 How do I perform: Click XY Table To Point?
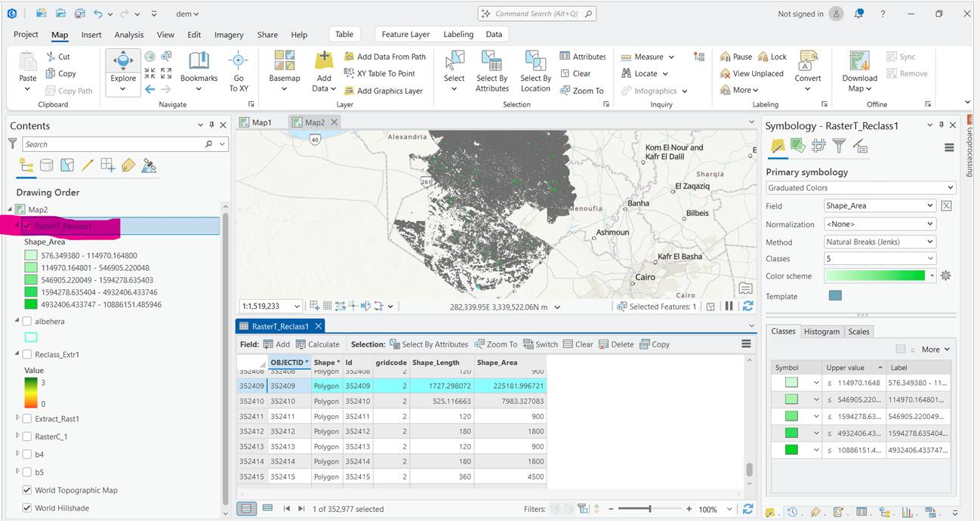(x=380, y=73)
